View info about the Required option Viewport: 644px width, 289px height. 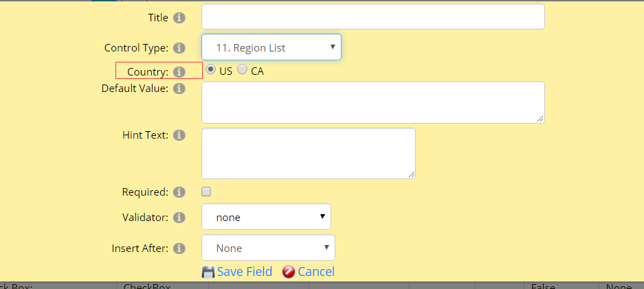click(179, 192)
